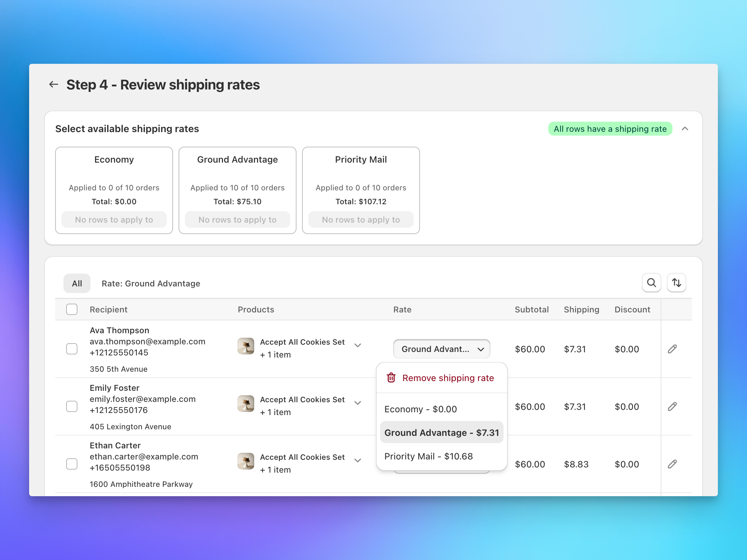747x560 pixels.
Task: Select Economy - $0.00 rate option
Action: point(420,409)
